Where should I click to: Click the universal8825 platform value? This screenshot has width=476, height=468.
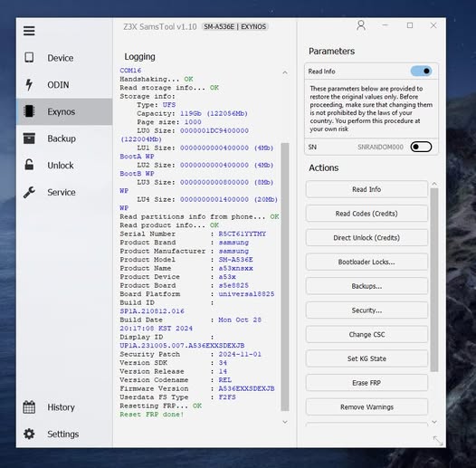(246, 294)
